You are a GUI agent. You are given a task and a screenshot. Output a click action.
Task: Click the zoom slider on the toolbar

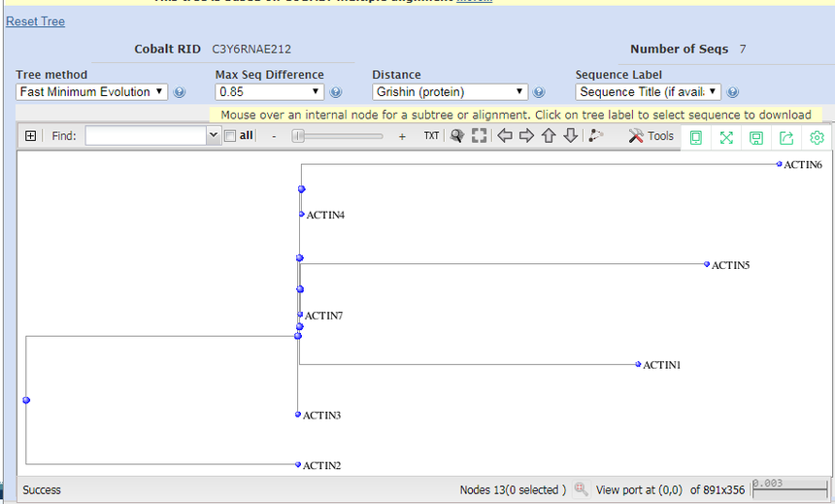click(338, 137)
